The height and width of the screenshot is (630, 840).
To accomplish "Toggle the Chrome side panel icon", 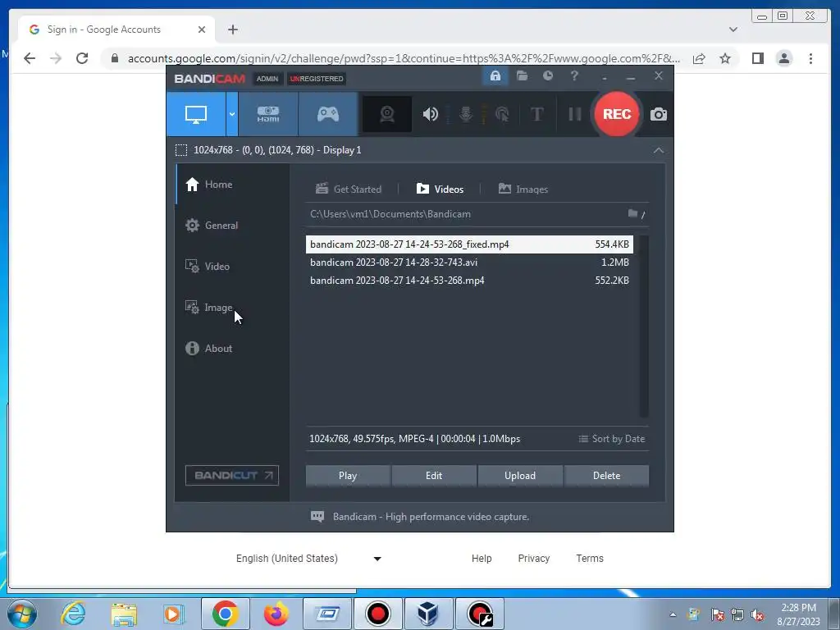I will click(x=757, y=58).
